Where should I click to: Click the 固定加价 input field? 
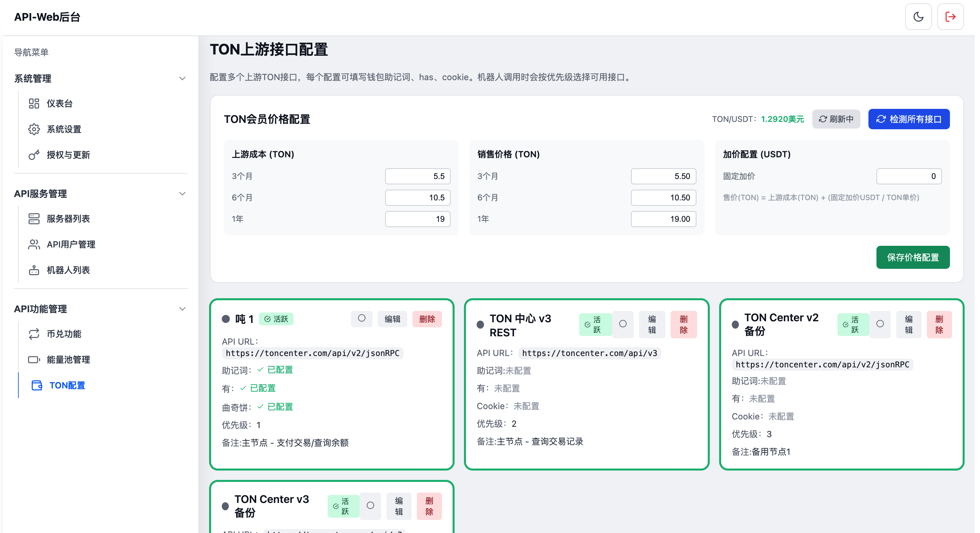909,176
